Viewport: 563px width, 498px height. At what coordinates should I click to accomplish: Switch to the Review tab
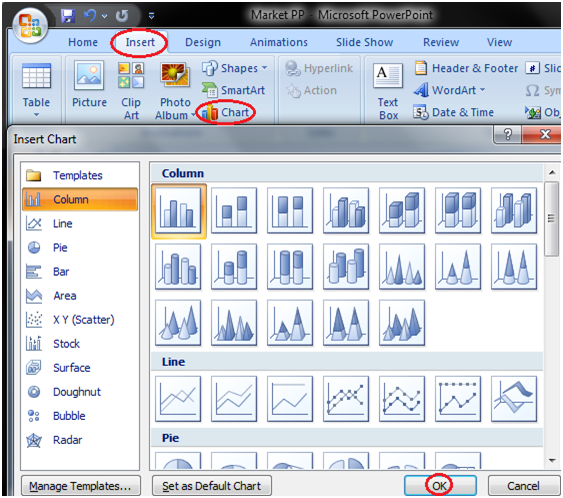click(x=441, y=42)
